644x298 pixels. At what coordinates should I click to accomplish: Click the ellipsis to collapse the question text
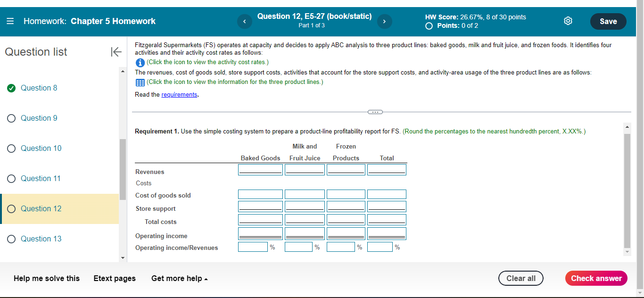coord(375,112)
